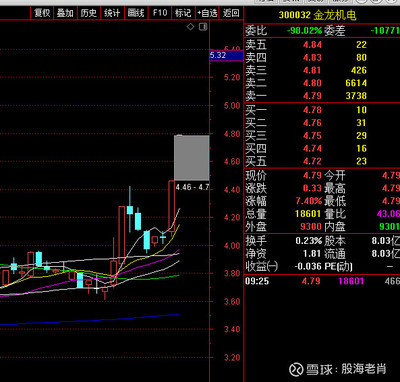Viewport: 400px width, 382px height.
Task: Select the 300032 金龙机电 stock title
Action: (x=317, y=15)
